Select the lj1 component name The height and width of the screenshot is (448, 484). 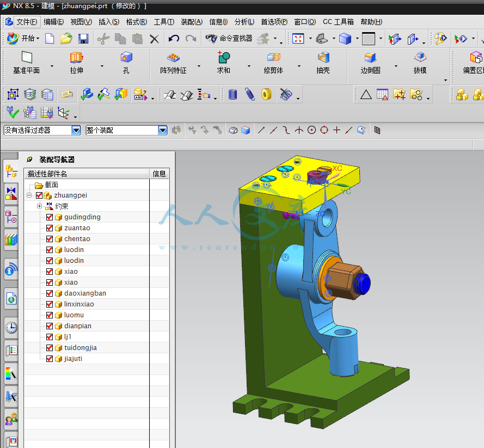coord(68,337)
